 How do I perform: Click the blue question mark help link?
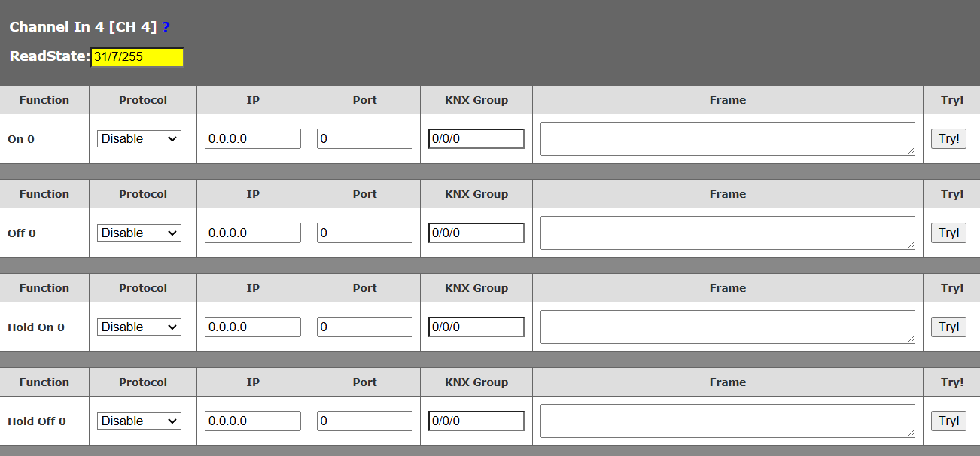(x=166, y=27)
